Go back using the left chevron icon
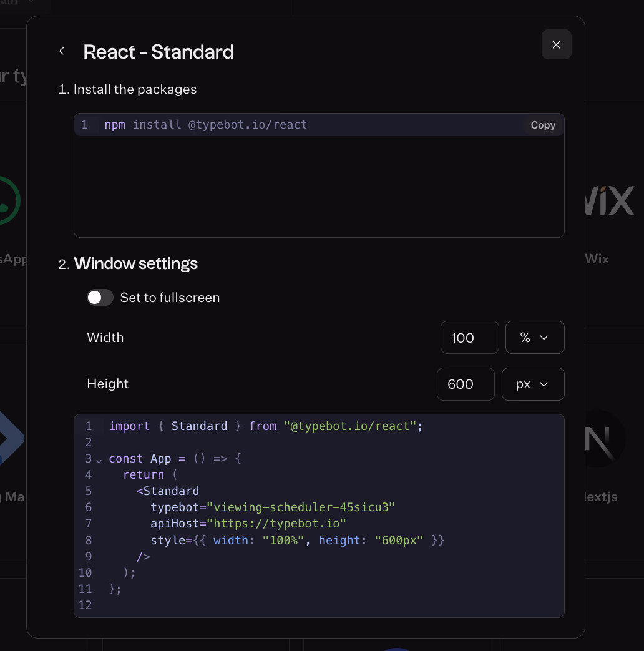The height and width of the screenshot is (651, 644). (62, 51)
